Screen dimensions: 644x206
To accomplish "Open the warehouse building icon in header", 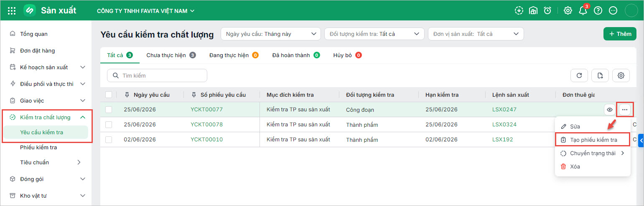I will (533, 11).
